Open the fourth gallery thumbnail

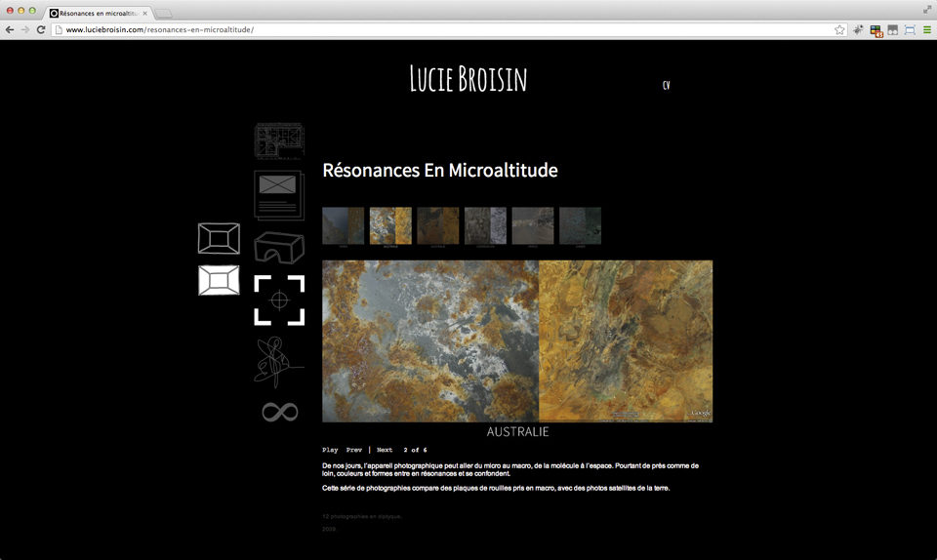(485, 225)
